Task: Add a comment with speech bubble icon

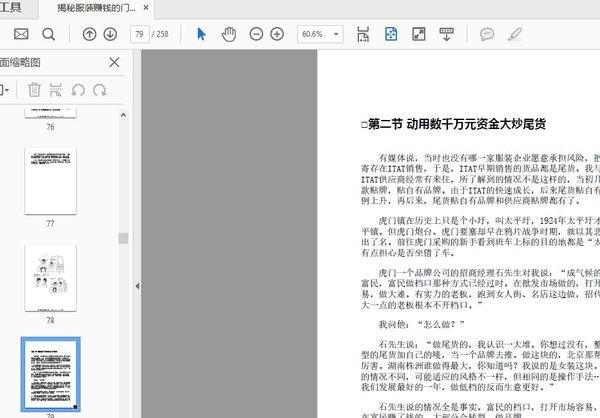Action: 487,34
